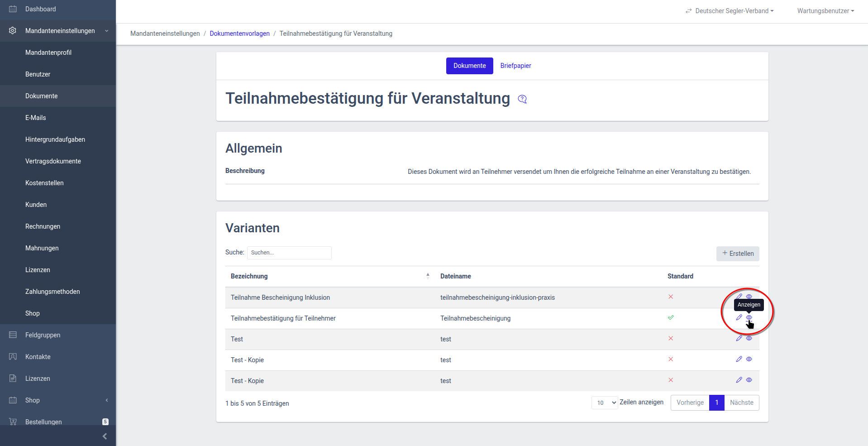This screenshot has height=446, width=868.
Task: Open Bestellungen with the cart icon
Action: pos(43,422)
